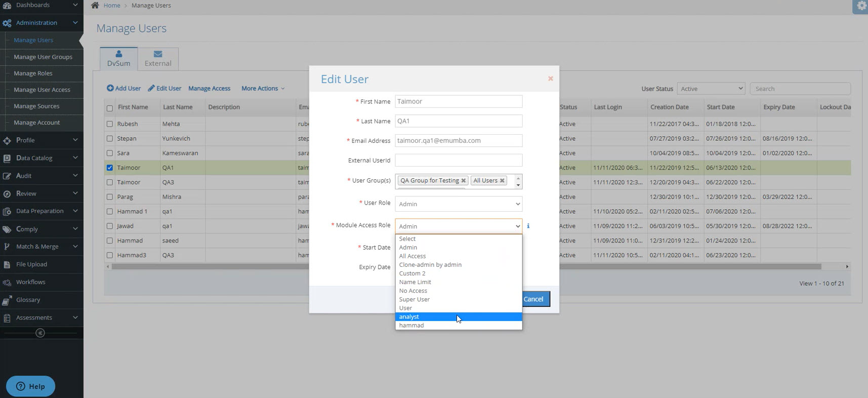
Task: Check the Rubesh Mehta row checkbox
Action: tap(110, 124)
